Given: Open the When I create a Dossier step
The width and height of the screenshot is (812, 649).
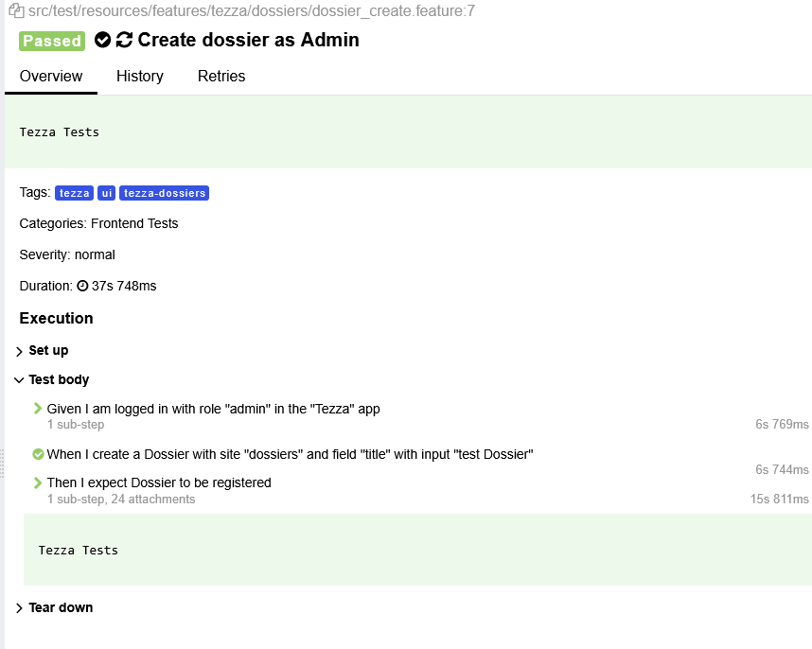Looking at the screenshot, I should pos(290,454).
